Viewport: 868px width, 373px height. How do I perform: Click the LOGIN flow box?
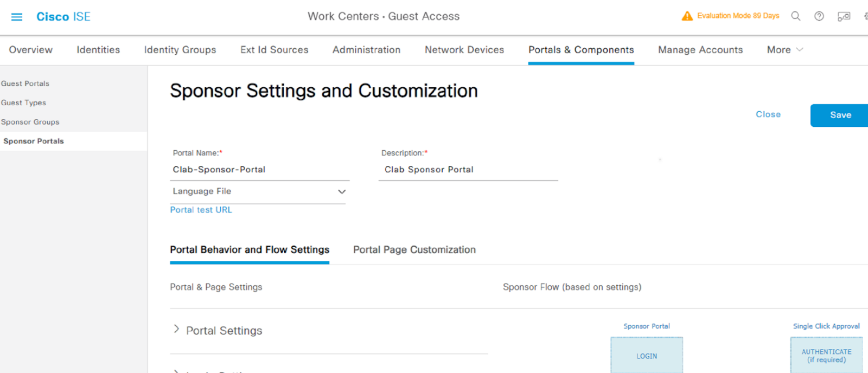pos(647,356)
